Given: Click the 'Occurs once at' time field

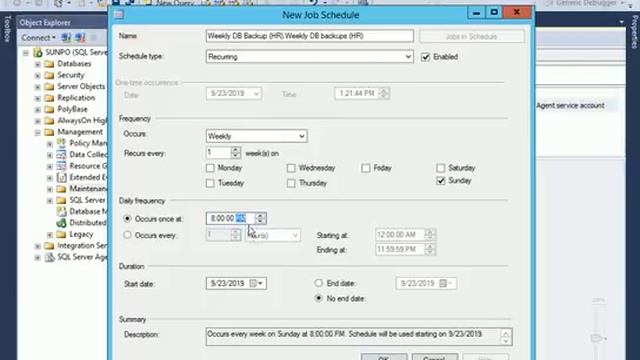Looking at the screenshot, I should click(236, 218).
